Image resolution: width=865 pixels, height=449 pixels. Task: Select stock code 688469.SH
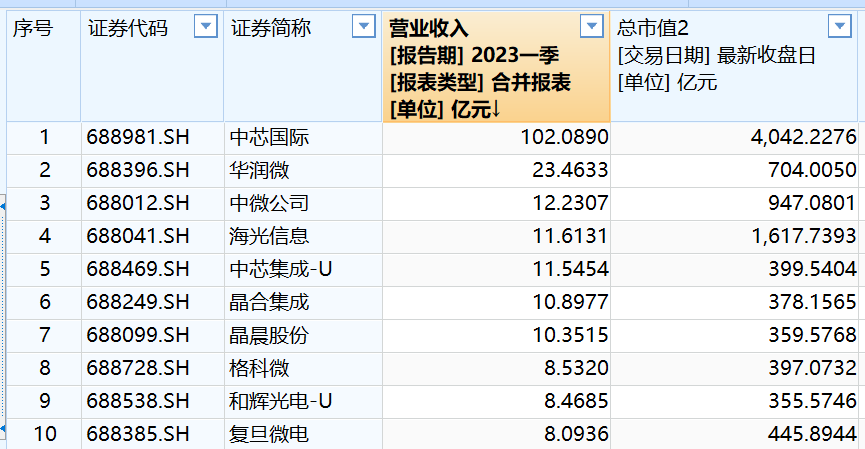click(138, 269)
